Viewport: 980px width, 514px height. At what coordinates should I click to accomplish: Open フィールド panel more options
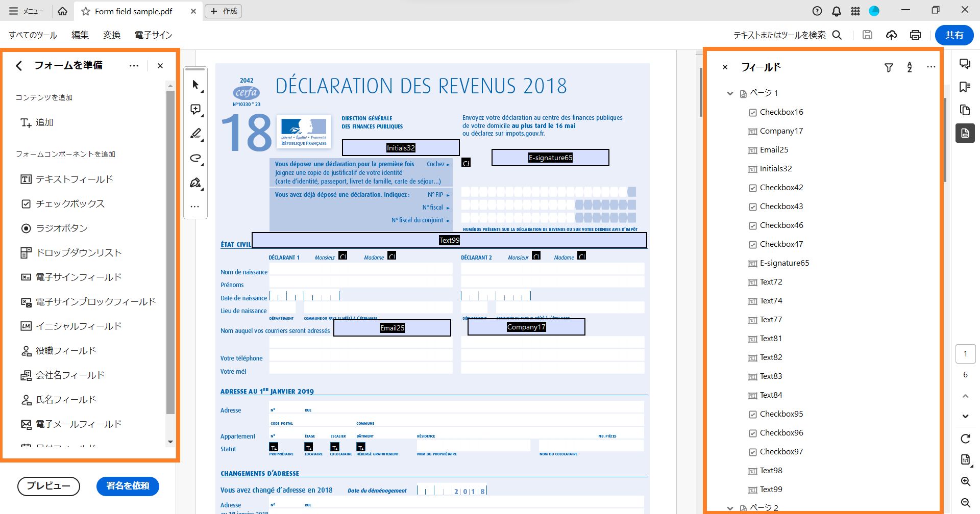click(x=931, y=67)
